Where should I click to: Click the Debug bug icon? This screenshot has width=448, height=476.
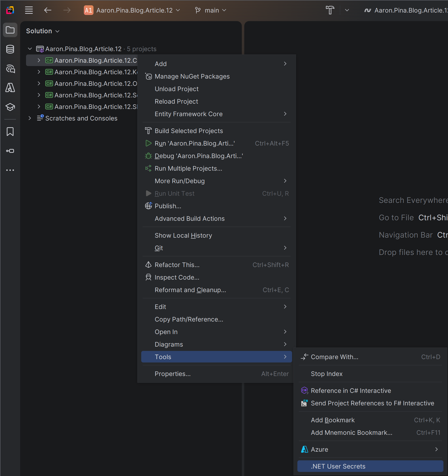pyautogui.click(x=148, y=156)
